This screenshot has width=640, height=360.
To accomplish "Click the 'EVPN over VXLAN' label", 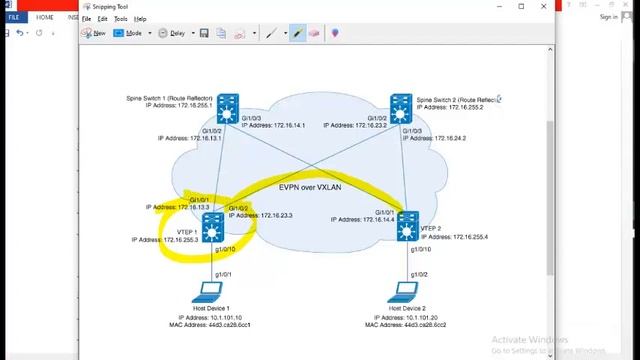I will coord(310,187).
